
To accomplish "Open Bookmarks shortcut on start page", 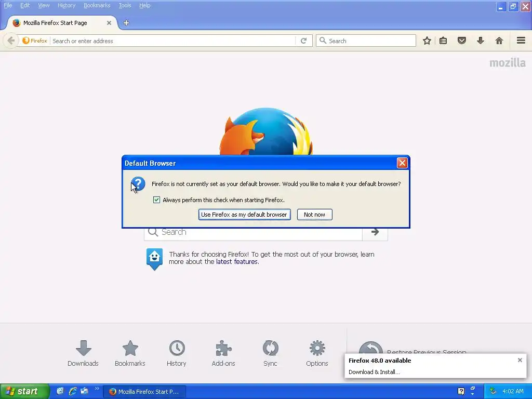I will tap(130, 353).
